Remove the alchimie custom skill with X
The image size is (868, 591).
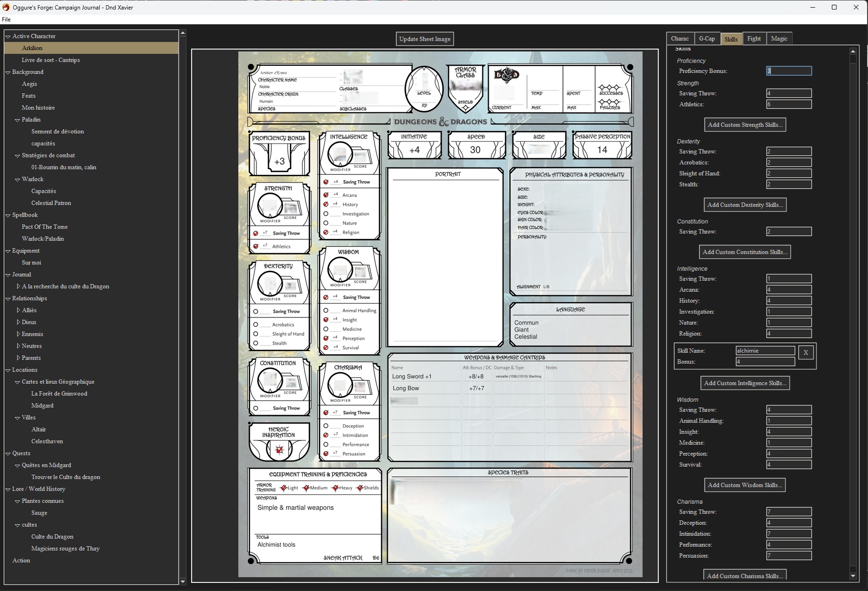806,353
